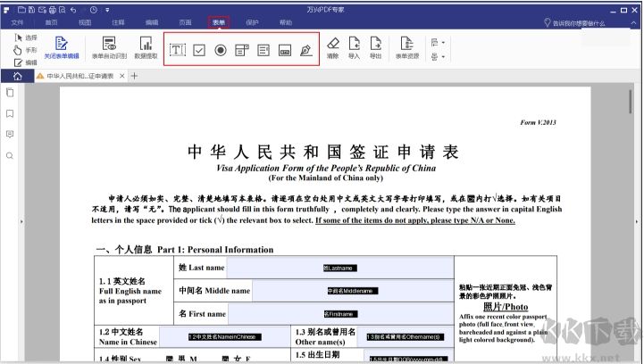The height and width of the screenshot is (364, 644).
Task: Add a list box form field
Action: click(263, 50)
